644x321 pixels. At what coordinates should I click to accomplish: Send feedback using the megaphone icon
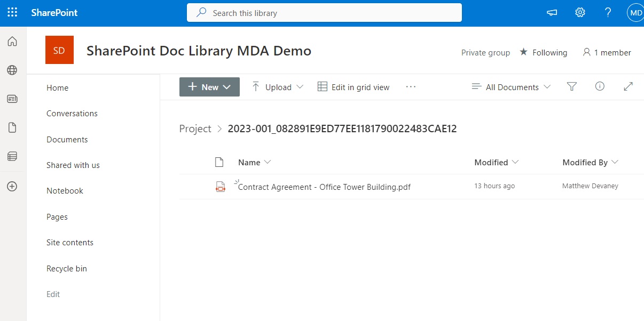click(x=552, y=12)
